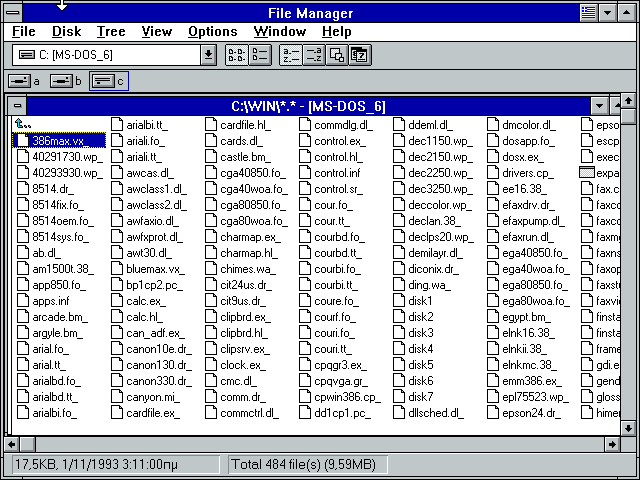The width and height of the screenshot is (640, 480).
Task: Select file icon of disk1
Action: click(x=399, y=301)
